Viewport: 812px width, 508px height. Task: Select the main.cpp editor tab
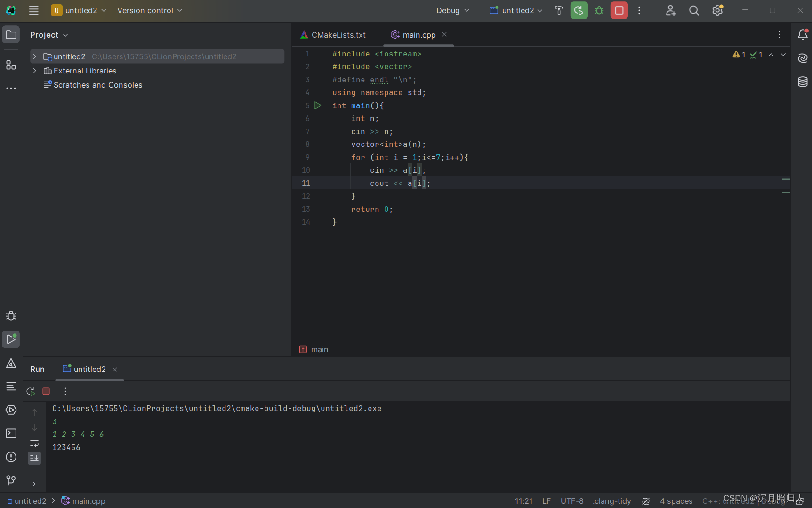pos(419,35)
